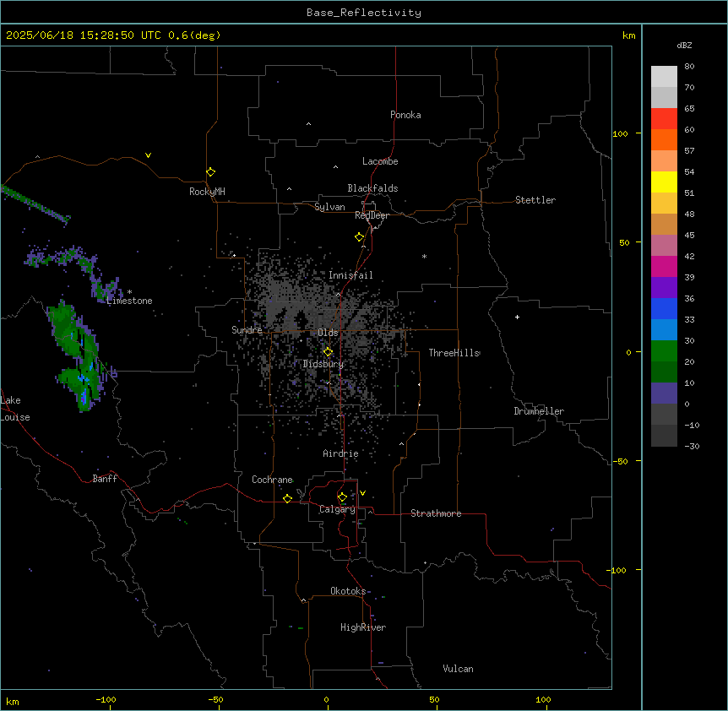The height and width of the screenshot is (711, 728).
Task: Click the Innisfail label
Action: 350,275
